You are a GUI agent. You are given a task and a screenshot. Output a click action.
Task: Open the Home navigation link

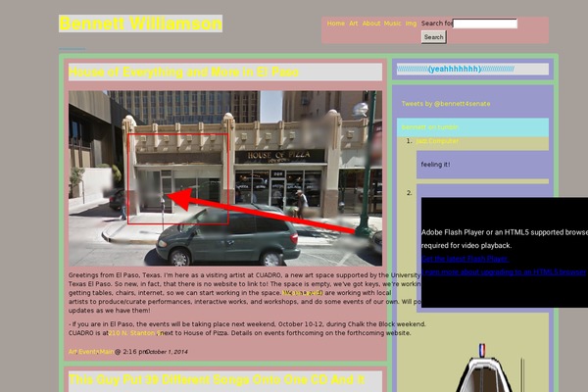335,24
